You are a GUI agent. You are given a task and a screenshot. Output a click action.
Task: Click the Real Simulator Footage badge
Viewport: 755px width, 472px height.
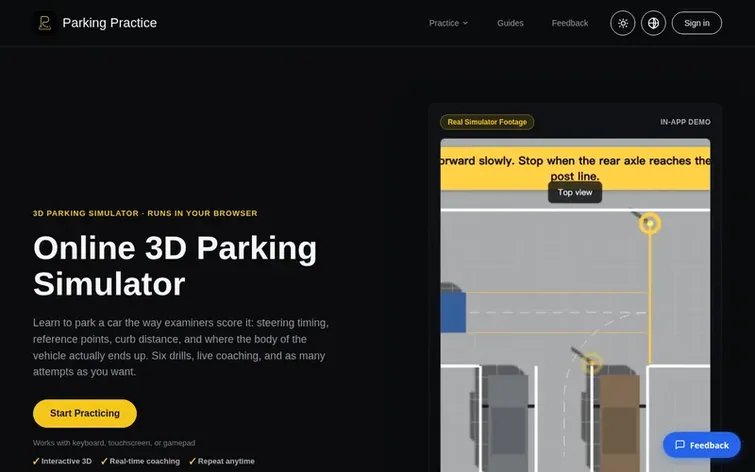click(487, 122)
